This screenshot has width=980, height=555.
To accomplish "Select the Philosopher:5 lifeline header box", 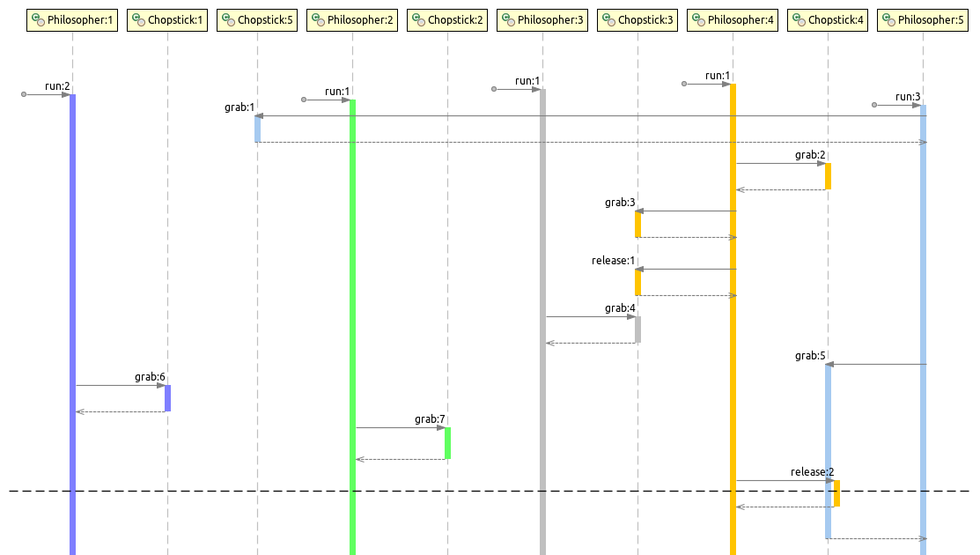I will tap(923, 19).
